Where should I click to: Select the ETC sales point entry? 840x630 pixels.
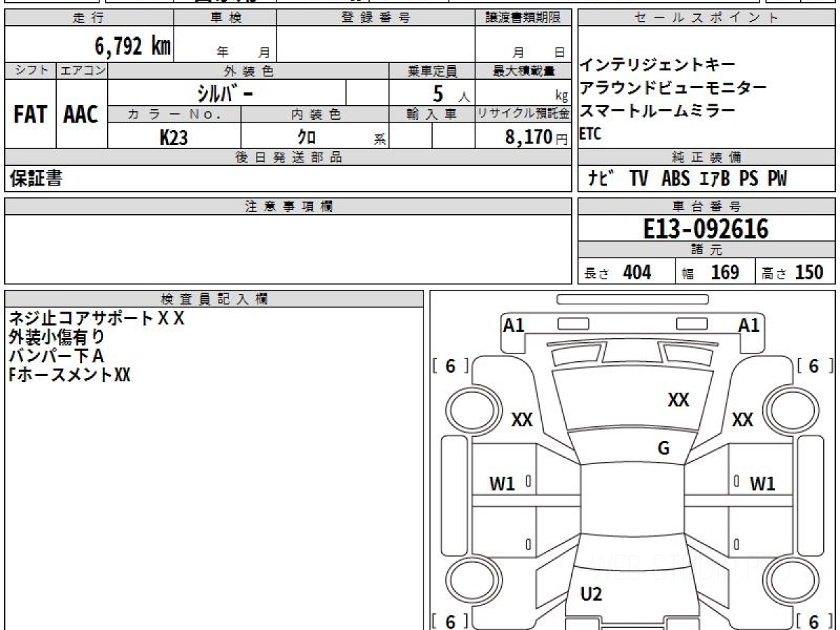pos(590,134)
